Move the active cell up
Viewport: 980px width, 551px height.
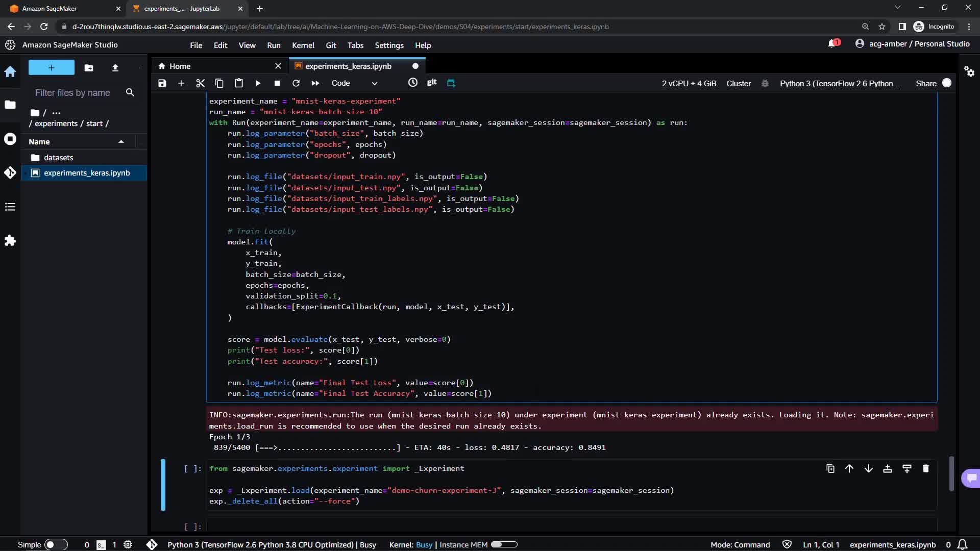pyautogui.click(x=849, y=468)
